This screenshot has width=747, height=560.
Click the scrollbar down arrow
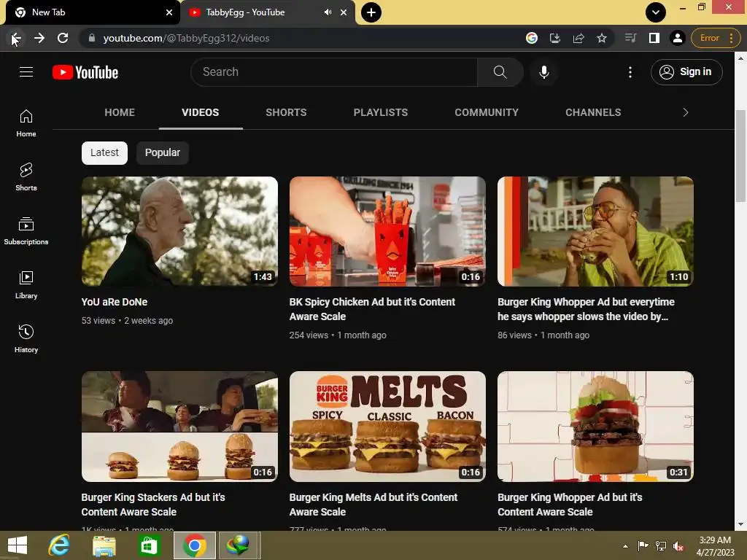(x=740, y=524)
